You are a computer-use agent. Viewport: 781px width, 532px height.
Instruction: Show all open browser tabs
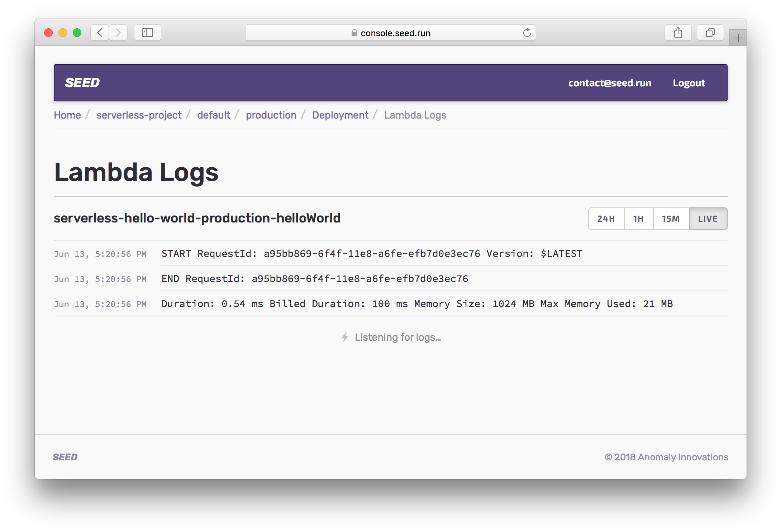(x=710, y=33)
